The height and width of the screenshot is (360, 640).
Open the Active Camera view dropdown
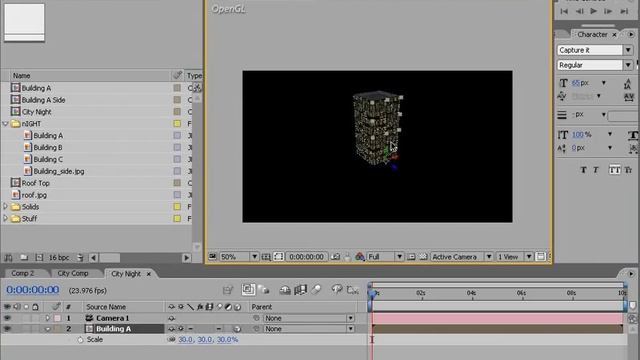point(461,257)
